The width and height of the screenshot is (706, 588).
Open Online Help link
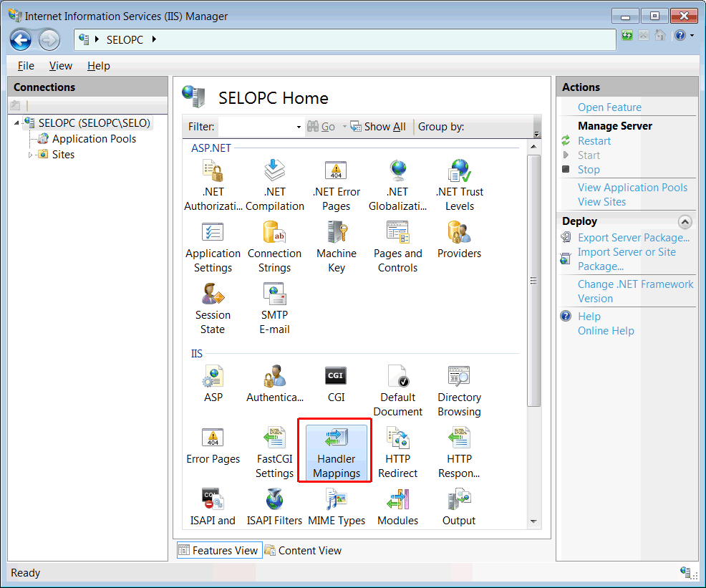click(x=606, y=331)
